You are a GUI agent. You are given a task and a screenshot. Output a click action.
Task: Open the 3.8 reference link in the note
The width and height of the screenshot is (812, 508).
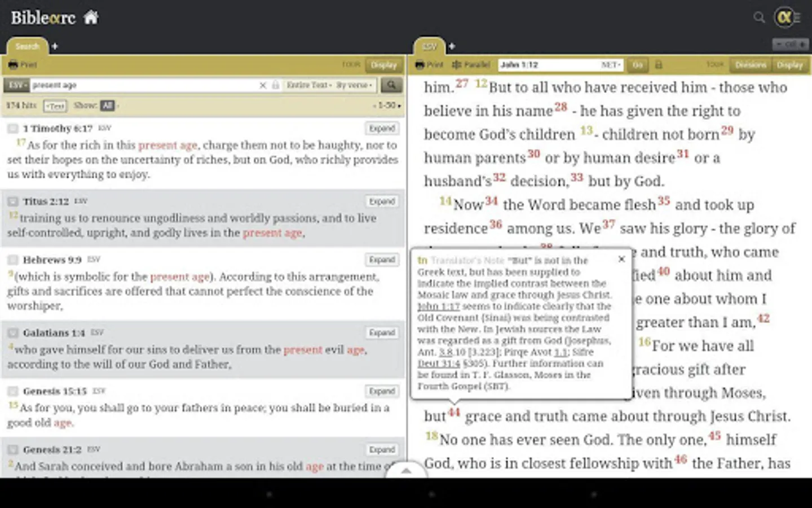tap(445, 352)
